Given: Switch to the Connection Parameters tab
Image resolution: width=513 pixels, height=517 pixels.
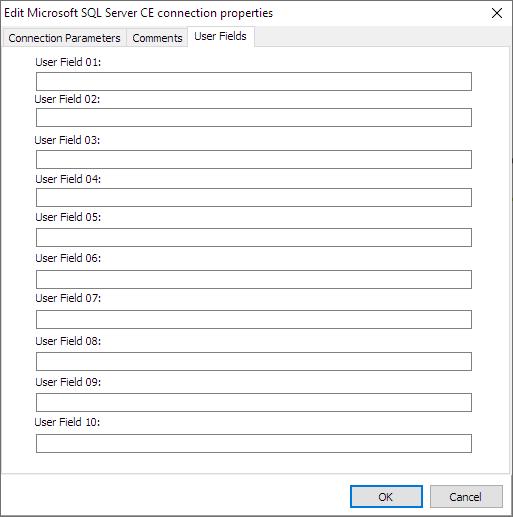Looking at the screenshot, I should (x=64, y=38).
